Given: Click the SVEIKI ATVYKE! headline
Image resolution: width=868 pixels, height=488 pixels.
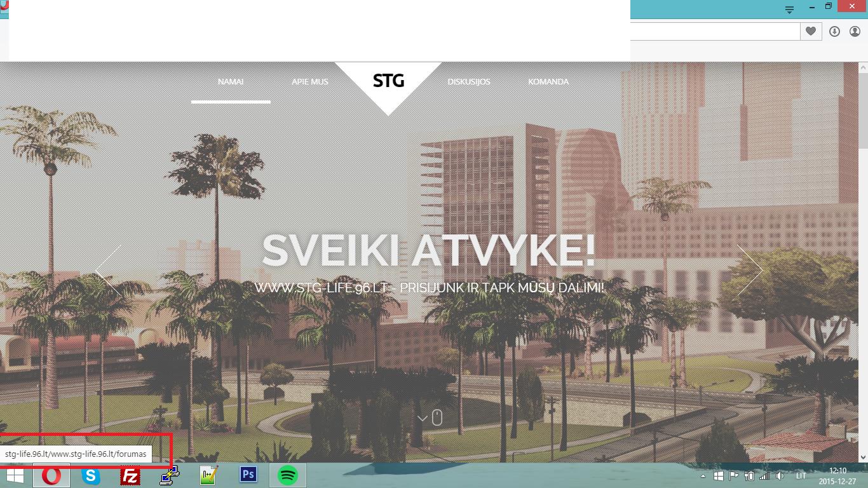Looking at the screenshot, I should 428,250.
